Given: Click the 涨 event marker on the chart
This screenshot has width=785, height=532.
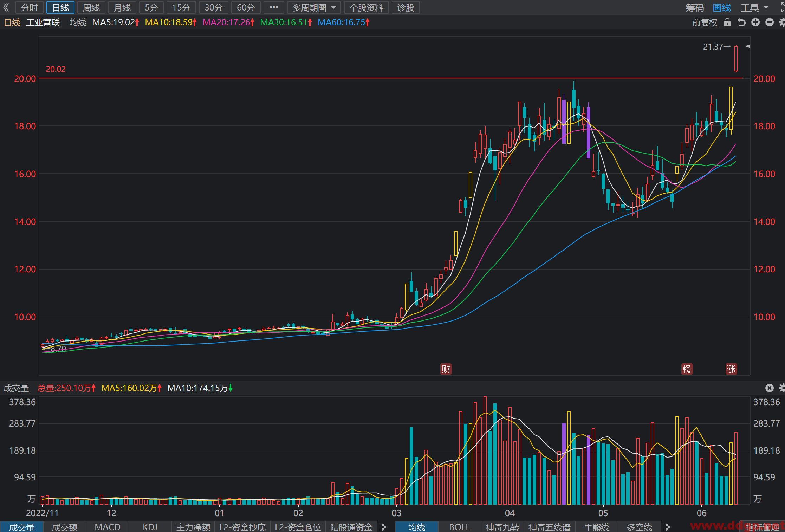Looking at the screenshot, I should [731, 369].
